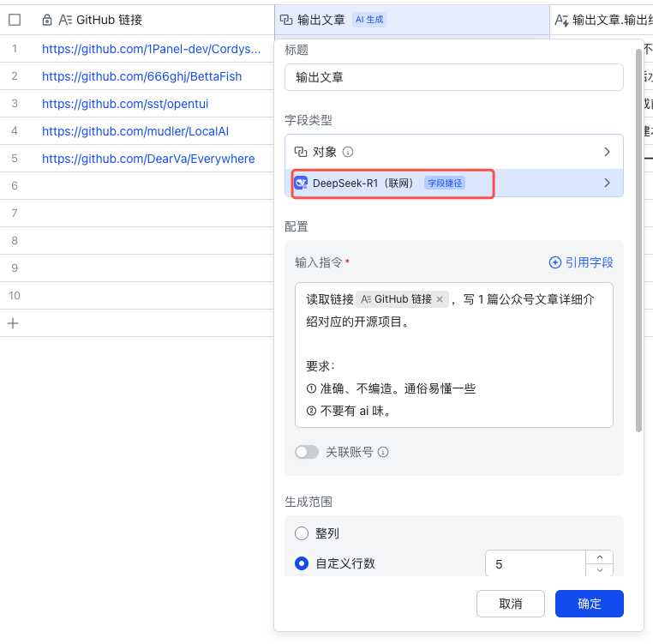The height and width of the screenshot is (644, 653).
Task: Tick the select-all checkbox in table header
Action: [15, 20]
